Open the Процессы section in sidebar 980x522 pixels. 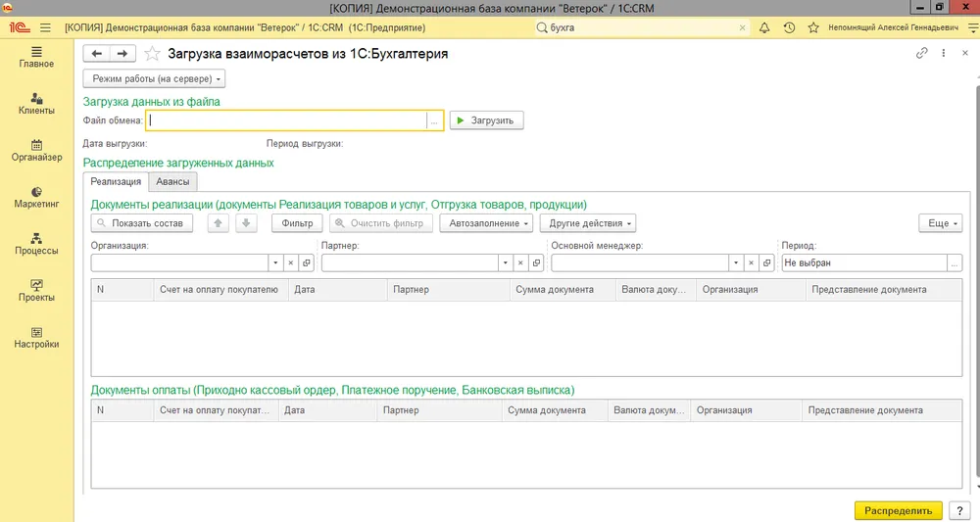pos(36,245)
